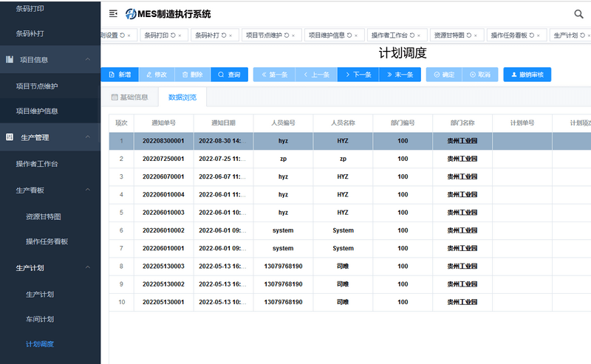Click the 取消 button
The height and width of the screenshot is (364, 591).
click(x=480, y=75)
